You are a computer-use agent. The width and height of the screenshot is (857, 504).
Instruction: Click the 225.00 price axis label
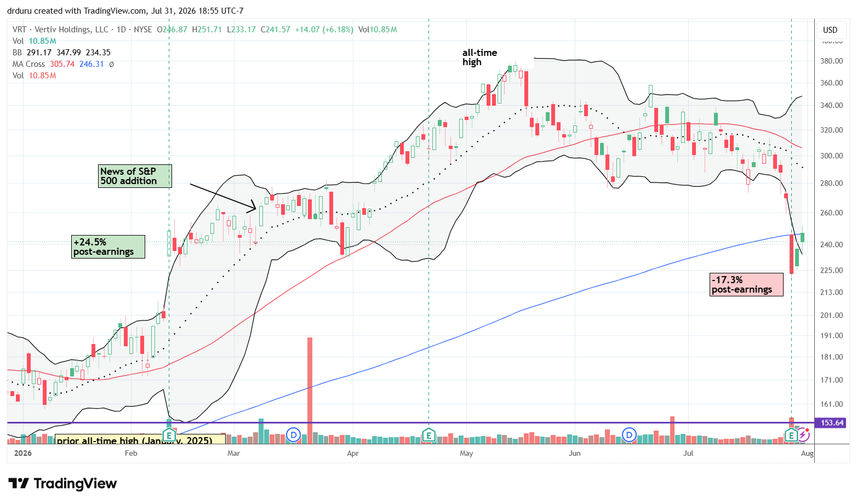coord(832,271)
